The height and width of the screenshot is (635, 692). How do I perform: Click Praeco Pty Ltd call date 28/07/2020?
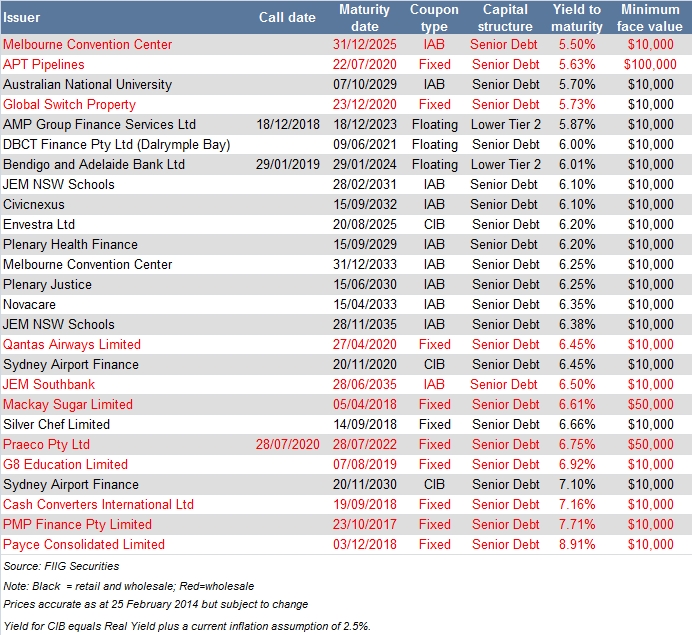point(287,444)
